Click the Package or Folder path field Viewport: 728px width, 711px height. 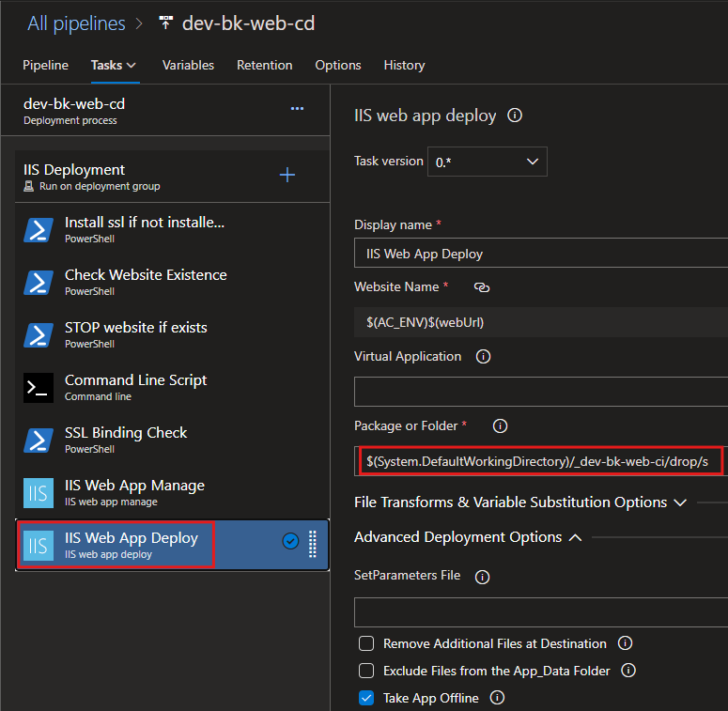pos(541,461)
